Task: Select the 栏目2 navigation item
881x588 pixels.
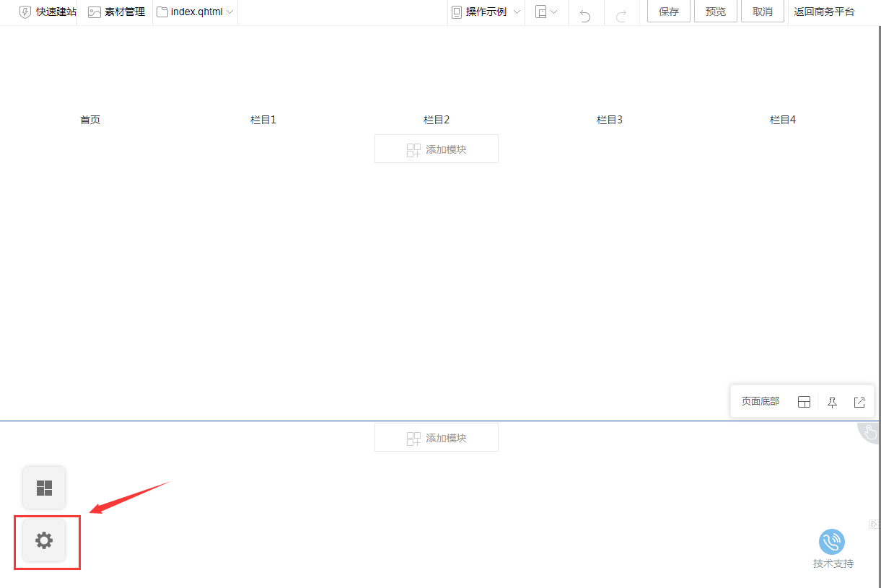Action: [x=437, y=120]
